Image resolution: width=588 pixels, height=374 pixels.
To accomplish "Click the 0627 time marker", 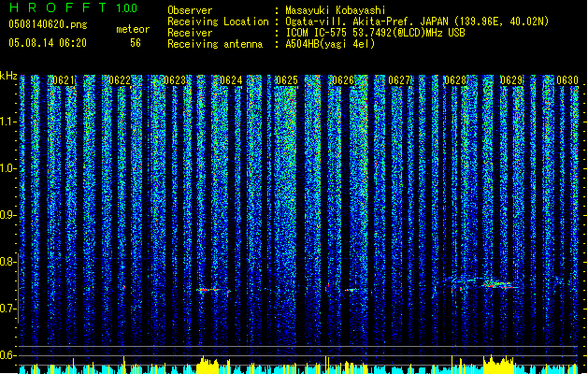I will [399, 80].
